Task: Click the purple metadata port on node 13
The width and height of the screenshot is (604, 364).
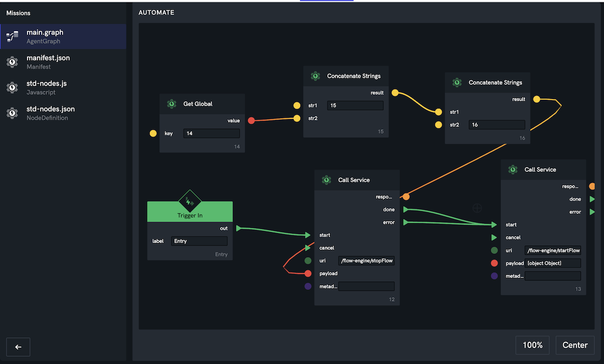Action: coord(494,276)
